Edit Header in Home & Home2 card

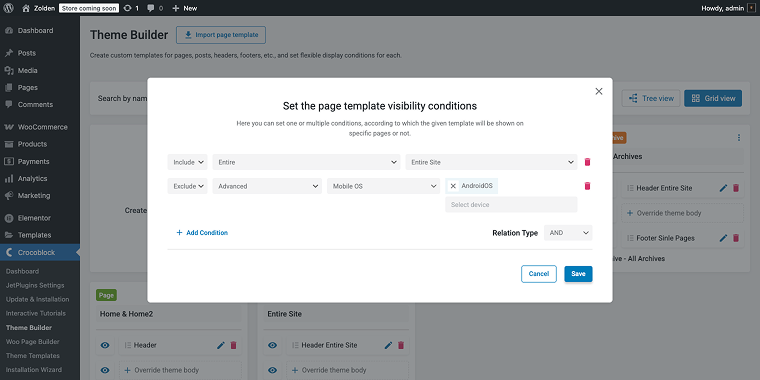221,345
